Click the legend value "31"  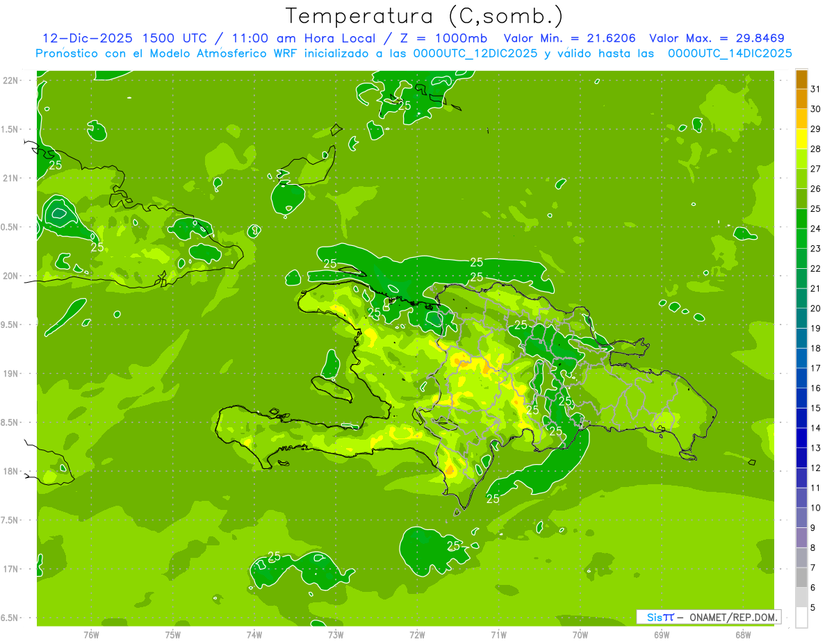coord(816,89)
